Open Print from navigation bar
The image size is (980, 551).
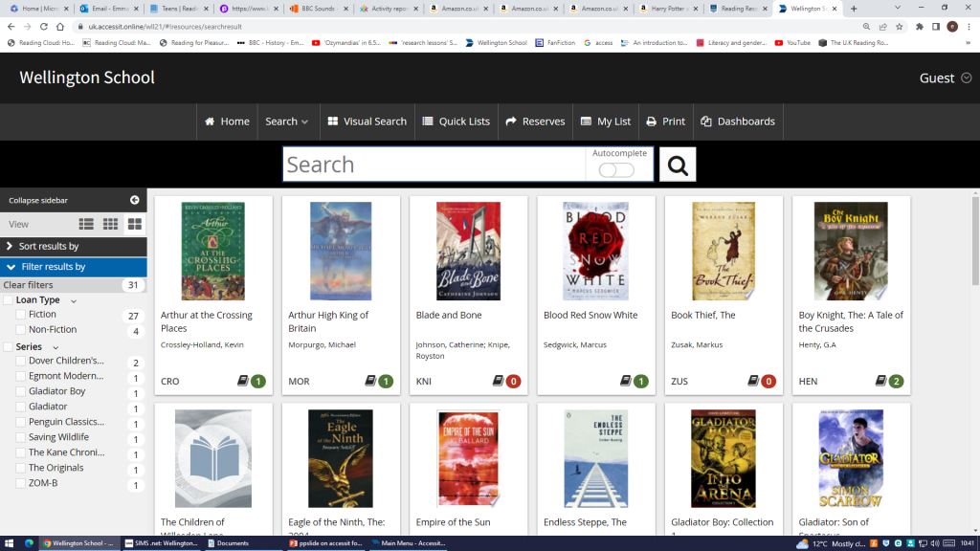pos(666,121)
